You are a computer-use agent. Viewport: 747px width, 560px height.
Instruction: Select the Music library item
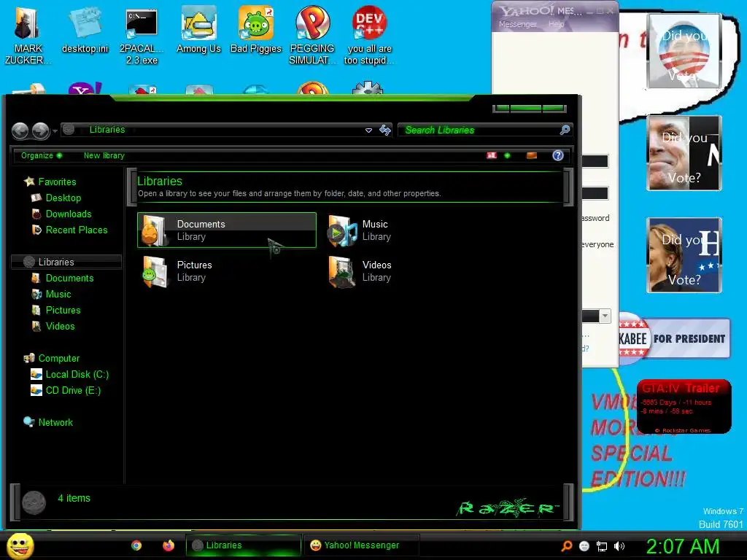(360, 230)
